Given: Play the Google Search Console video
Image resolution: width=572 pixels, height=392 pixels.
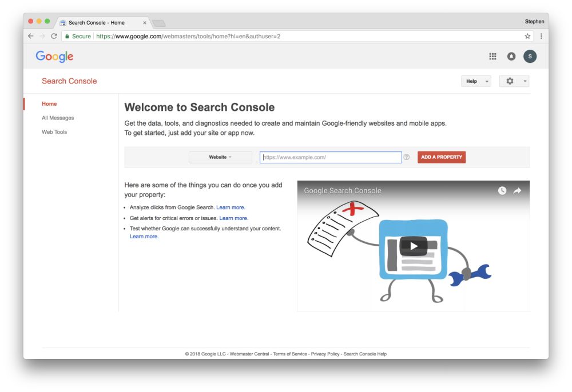Looking at the screenshot, I should [413, 246].
